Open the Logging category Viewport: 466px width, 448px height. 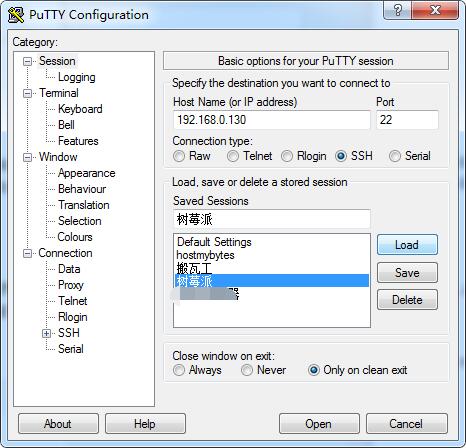pyautogui.click(x=77, y=77)
